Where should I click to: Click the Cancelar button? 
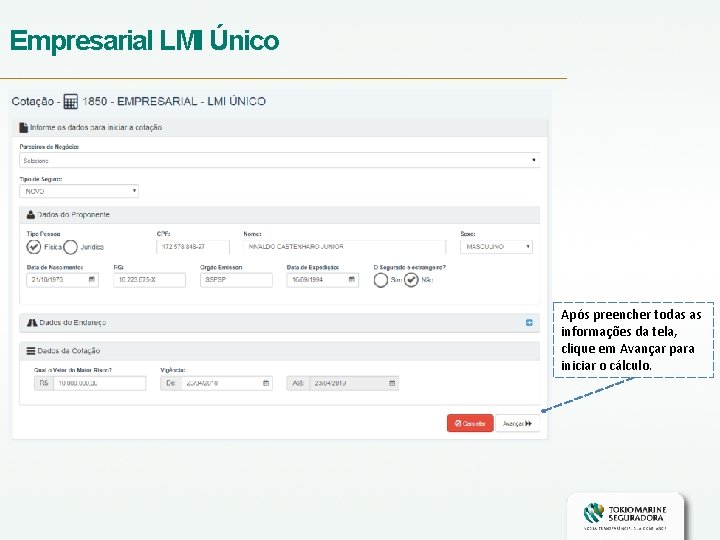tap(470, 423)
